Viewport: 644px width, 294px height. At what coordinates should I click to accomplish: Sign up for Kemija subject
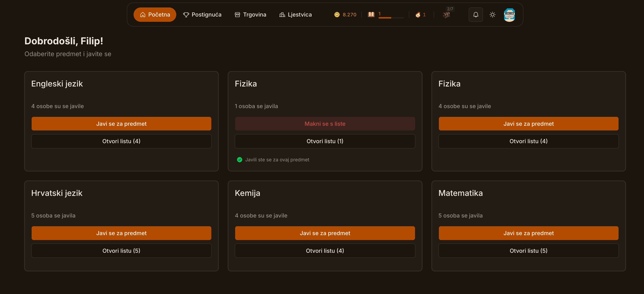click(325, 233)
